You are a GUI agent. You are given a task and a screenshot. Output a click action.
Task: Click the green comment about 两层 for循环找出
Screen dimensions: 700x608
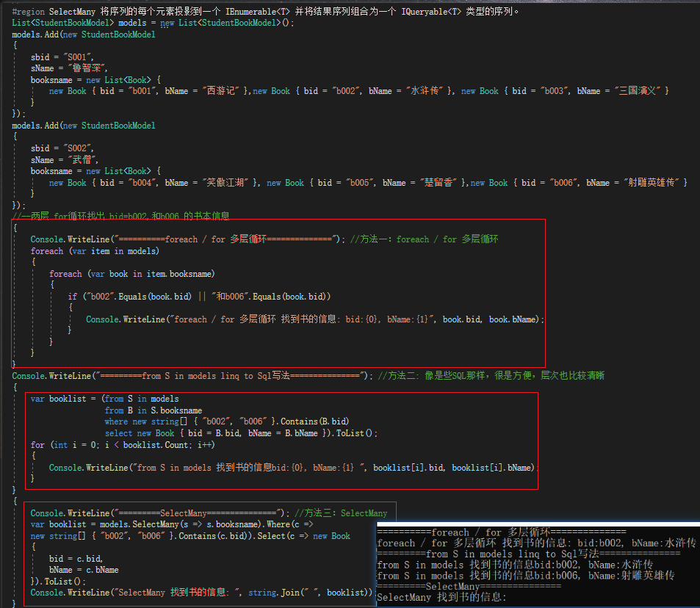pyautogui.click(x=120, y=216)
